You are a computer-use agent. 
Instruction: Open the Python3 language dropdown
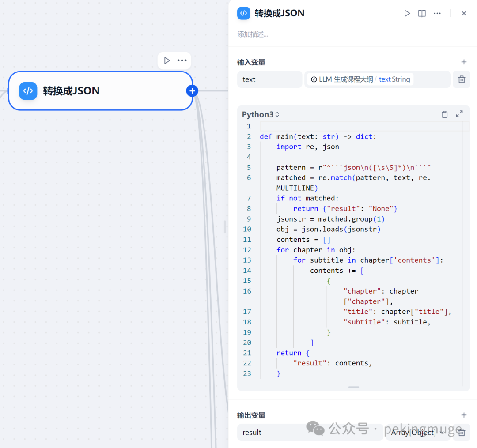261,115
